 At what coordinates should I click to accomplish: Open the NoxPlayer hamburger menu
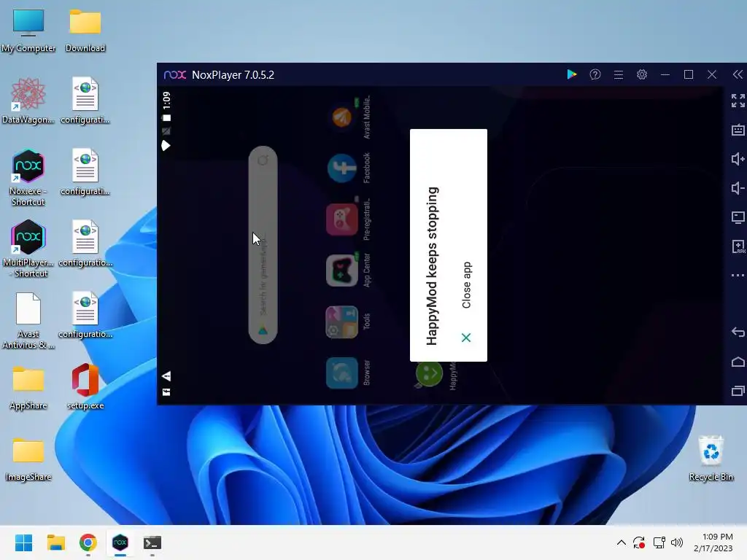coord(619,75)
